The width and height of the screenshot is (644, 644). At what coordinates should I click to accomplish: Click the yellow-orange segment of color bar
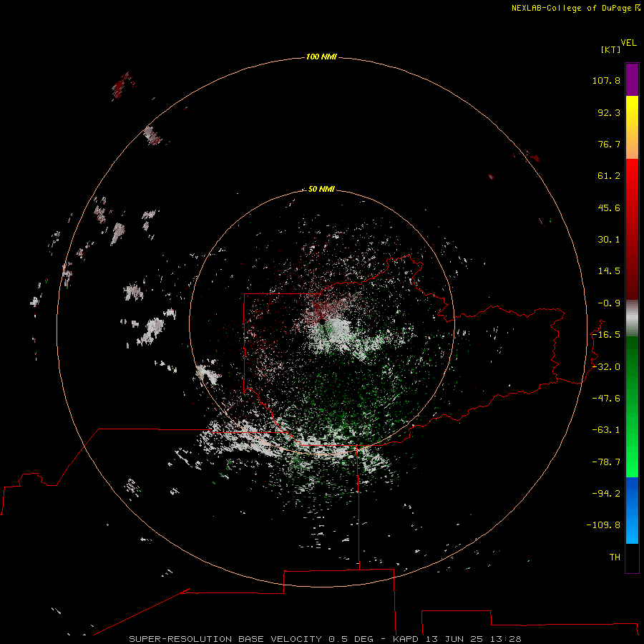coord(632,127)
